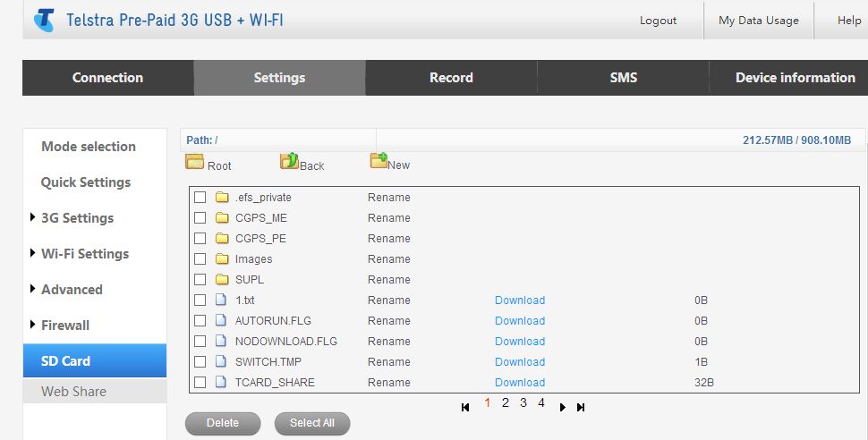This screenshot has height=440, width=868.
Task: Check the SWITCH.TMP file checkbox
Action: click(200, 362)
